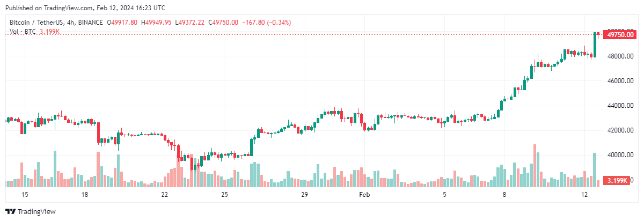Image resolution: width=644 pixels, height=221 pixels.
Task: Click the 48000.00 price axis label
Action: point(619,56)
